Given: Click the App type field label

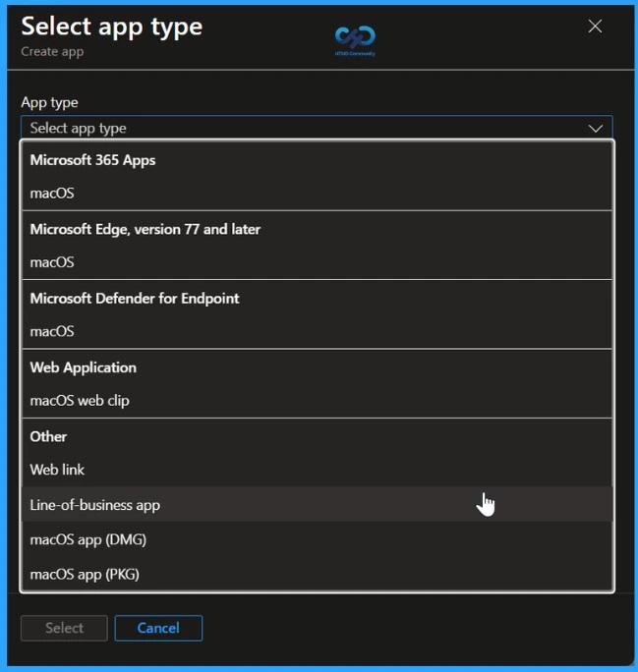Looking at the screenshot, I should 50,102.
